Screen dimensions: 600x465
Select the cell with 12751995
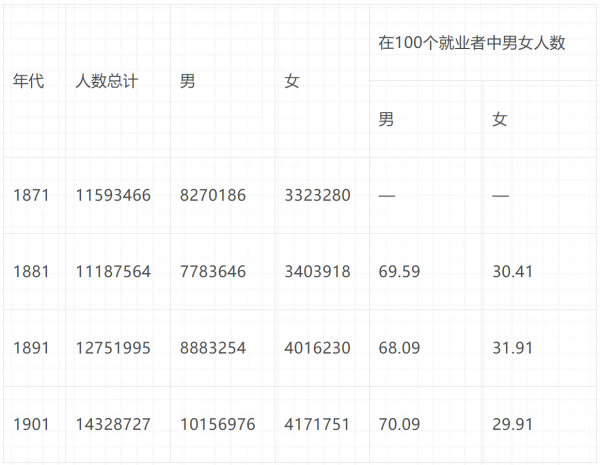click(x=118, y=348)
